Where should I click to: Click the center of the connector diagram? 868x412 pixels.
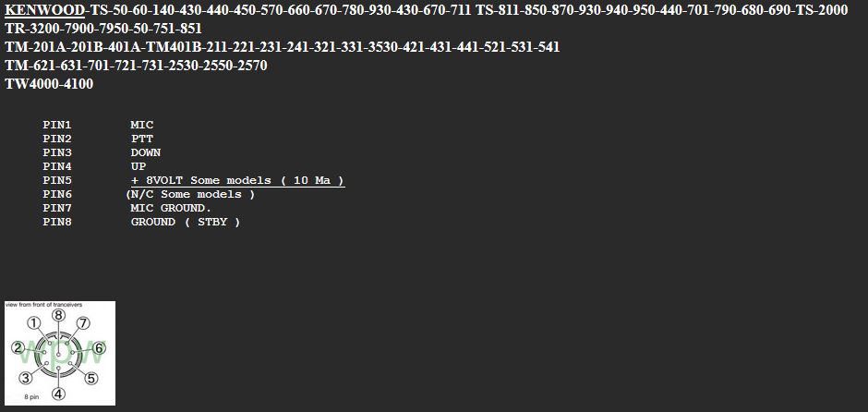point(58,355)
